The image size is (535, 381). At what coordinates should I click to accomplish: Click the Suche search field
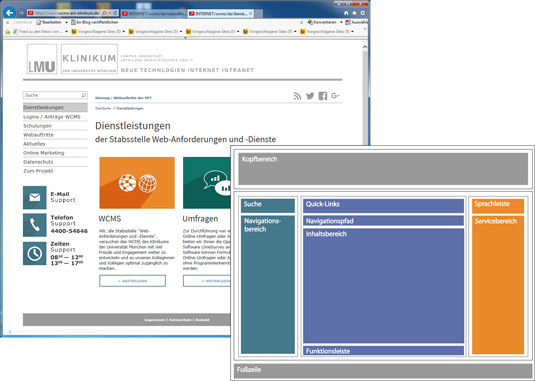(x=55, y=95)
